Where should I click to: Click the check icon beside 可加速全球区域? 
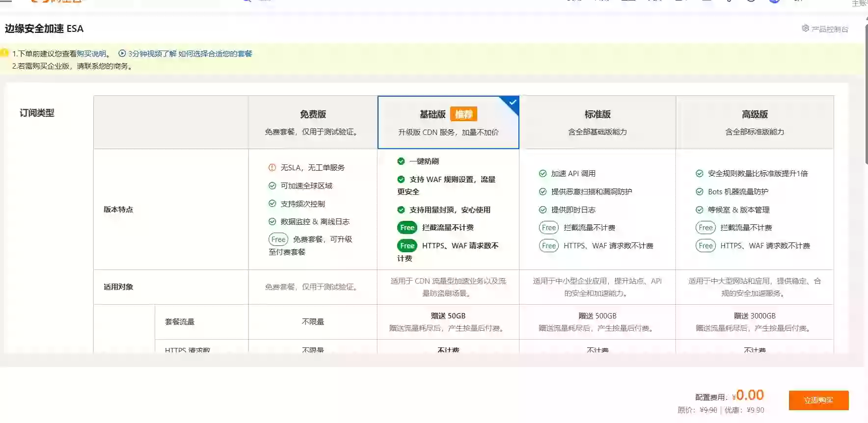coord(272,185)
